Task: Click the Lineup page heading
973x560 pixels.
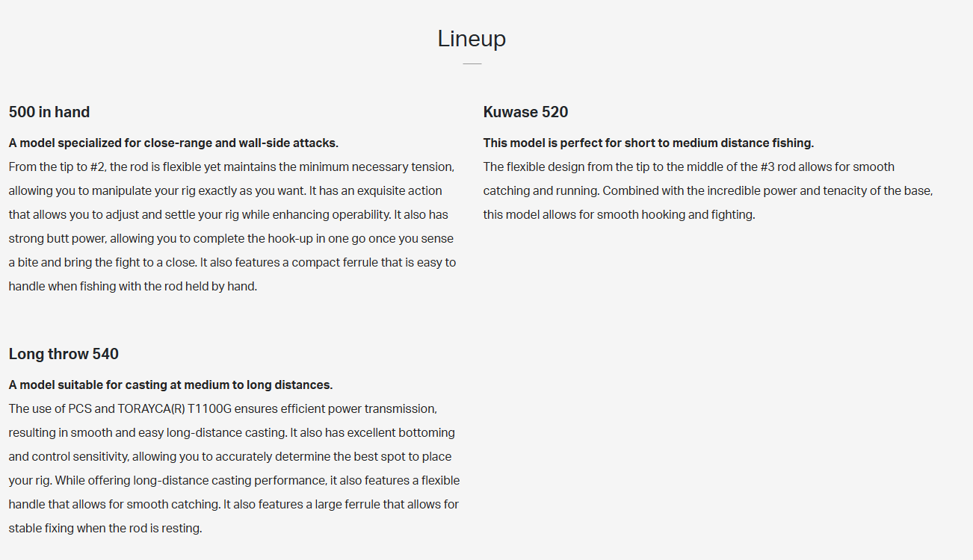Action: point(472,39)
